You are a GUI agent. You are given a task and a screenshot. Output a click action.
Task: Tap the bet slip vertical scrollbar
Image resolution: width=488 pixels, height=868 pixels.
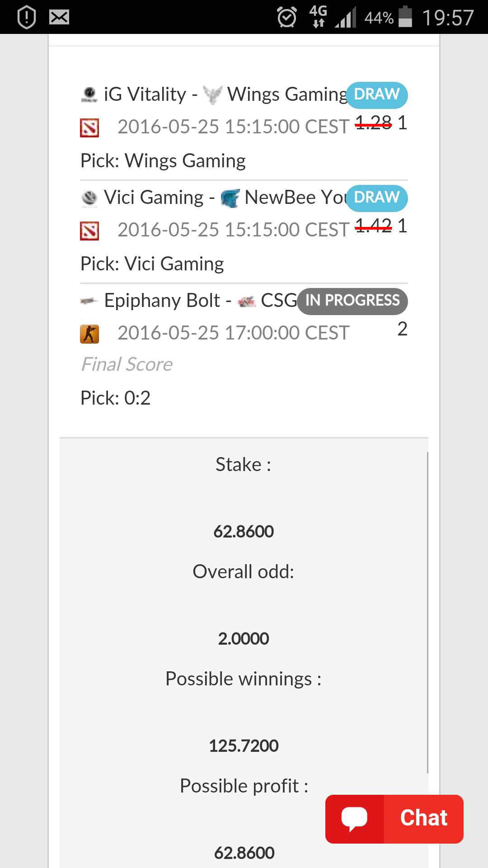(427, 613)
